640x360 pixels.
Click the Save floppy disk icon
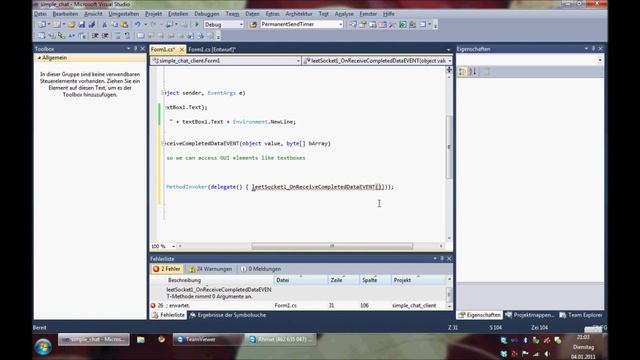click(82, 24)
